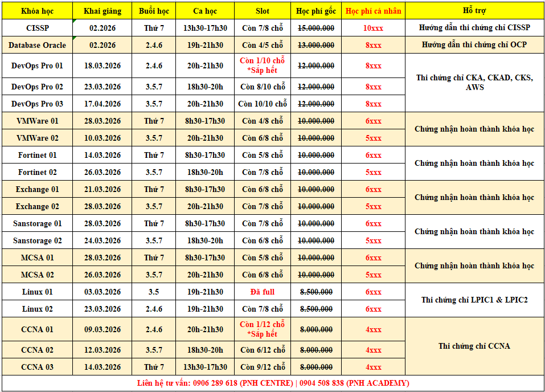Select the Database Oracle course cell
The height and width of the screenshot is (392, 545).
click(37, 45)
